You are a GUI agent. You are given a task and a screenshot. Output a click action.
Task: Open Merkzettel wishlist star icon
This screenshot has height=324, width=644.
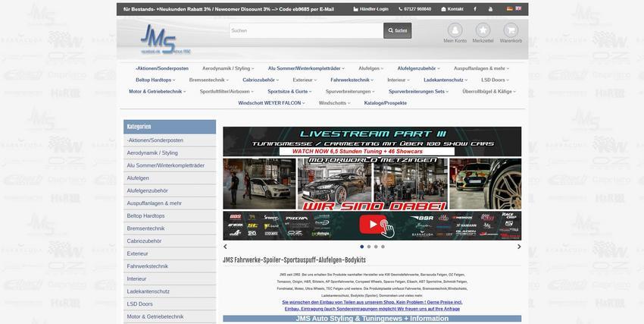tap(483, 30)
